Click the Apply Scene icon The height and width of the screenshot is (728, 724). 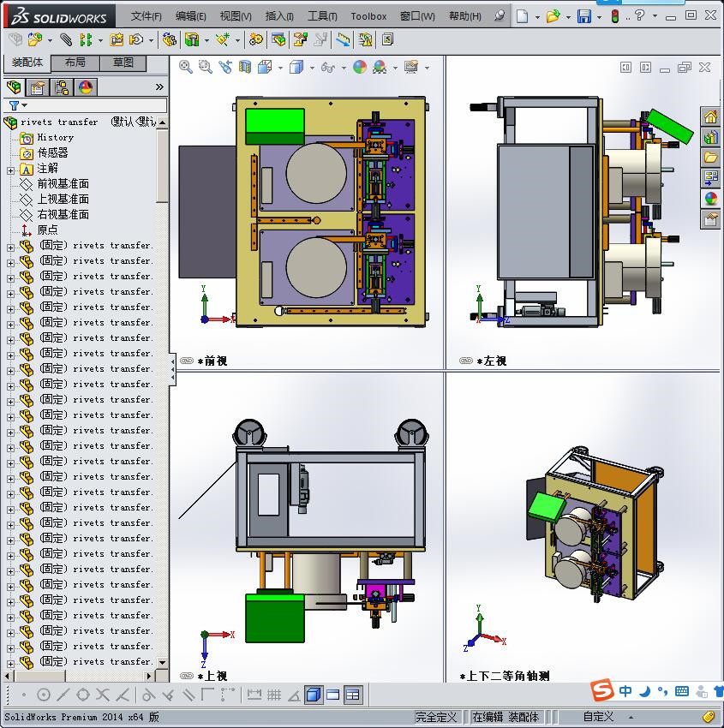(x=380, y=68)
